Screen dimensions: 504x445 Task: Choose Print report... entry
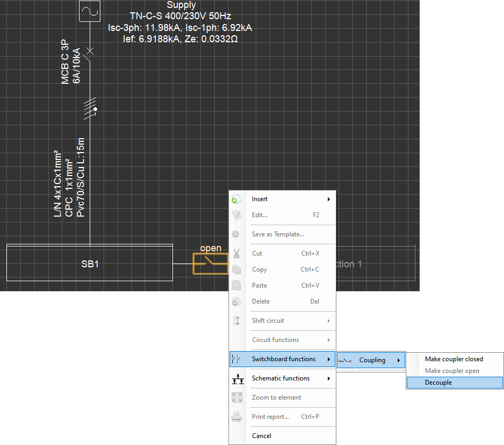282,417
